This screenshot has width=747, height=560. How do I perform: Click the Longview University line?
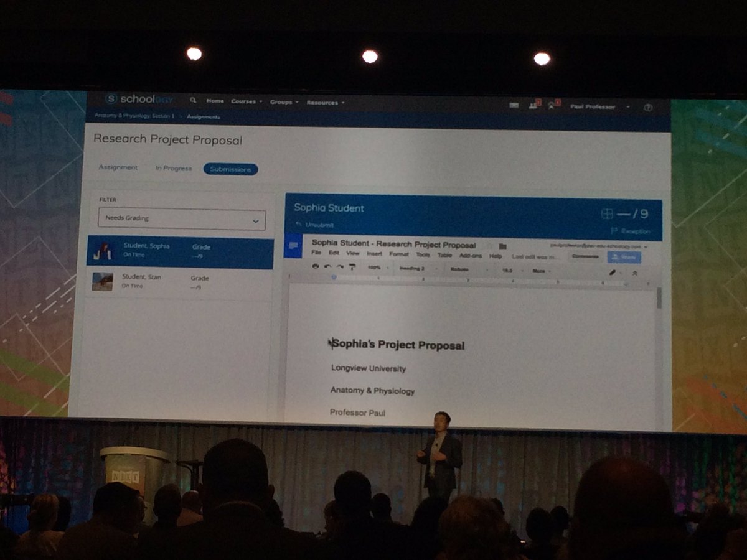click(369, 368)
